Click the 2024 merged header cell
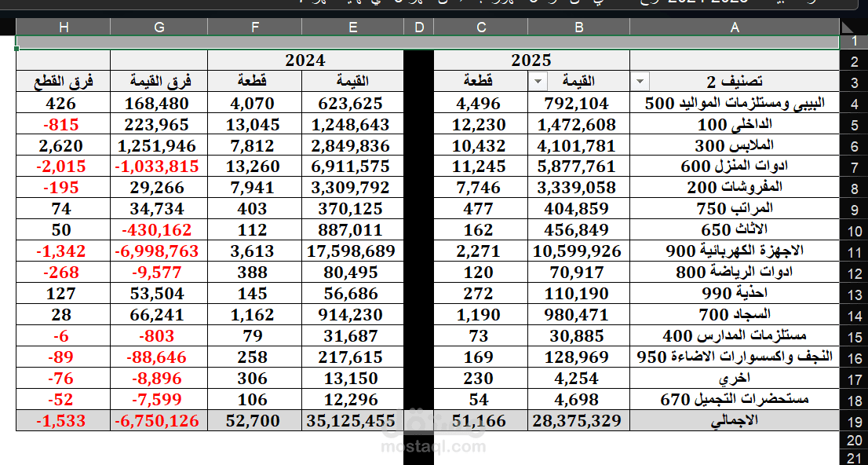 [x=305, y=60]
